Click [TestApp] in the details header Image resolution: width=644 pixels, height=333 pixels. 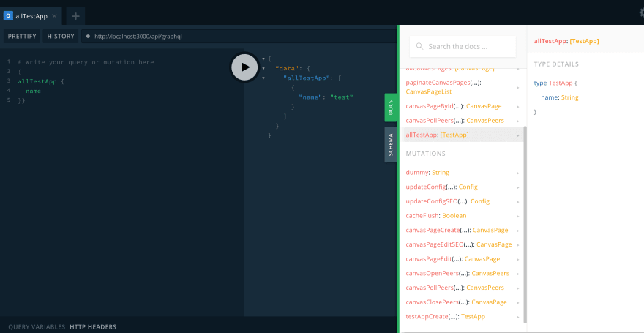(584, 41)
